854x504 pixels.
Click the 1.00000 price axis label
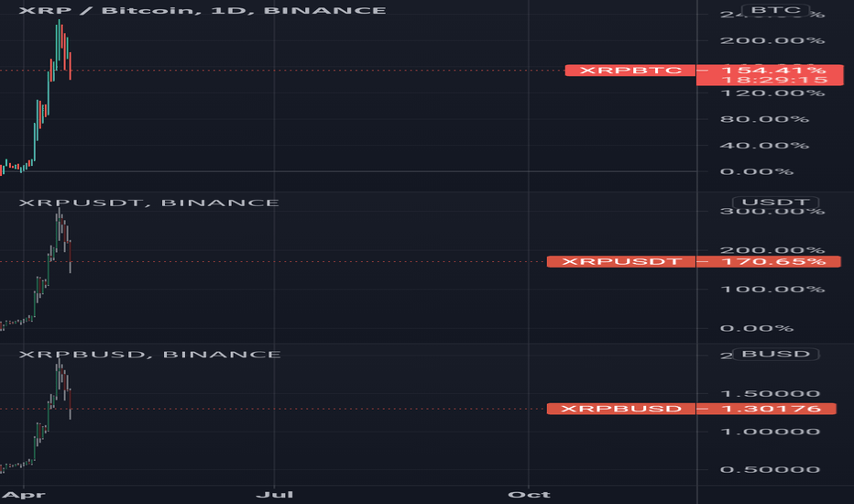coord(770,432)
